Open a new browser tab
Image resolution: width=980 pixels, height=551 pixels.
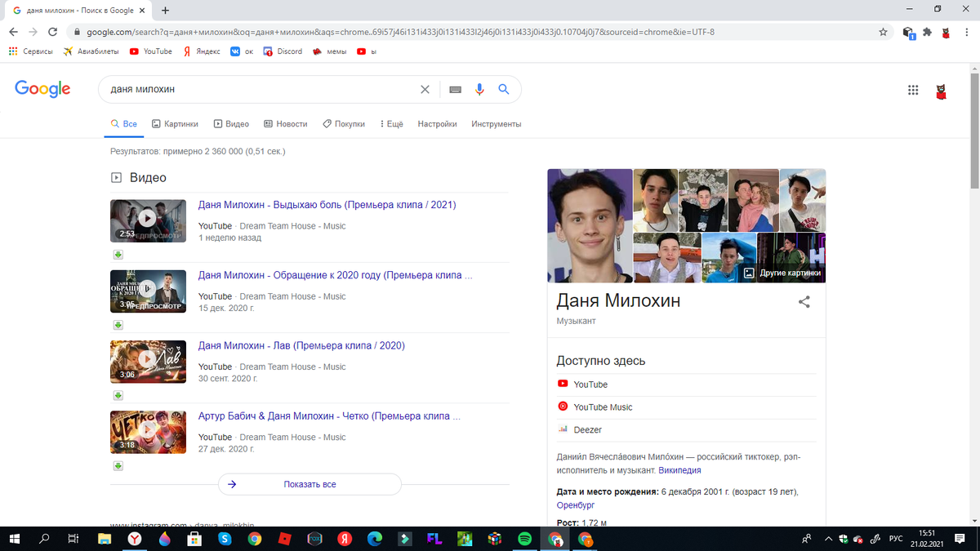[x=166, y=11]
